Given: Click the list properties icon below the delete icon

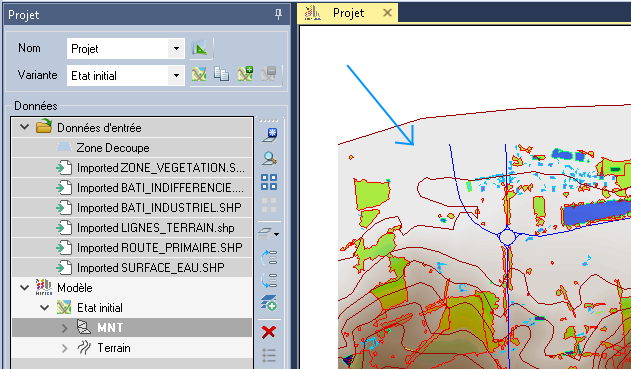Looking at the screenshot, I should 269,355.
